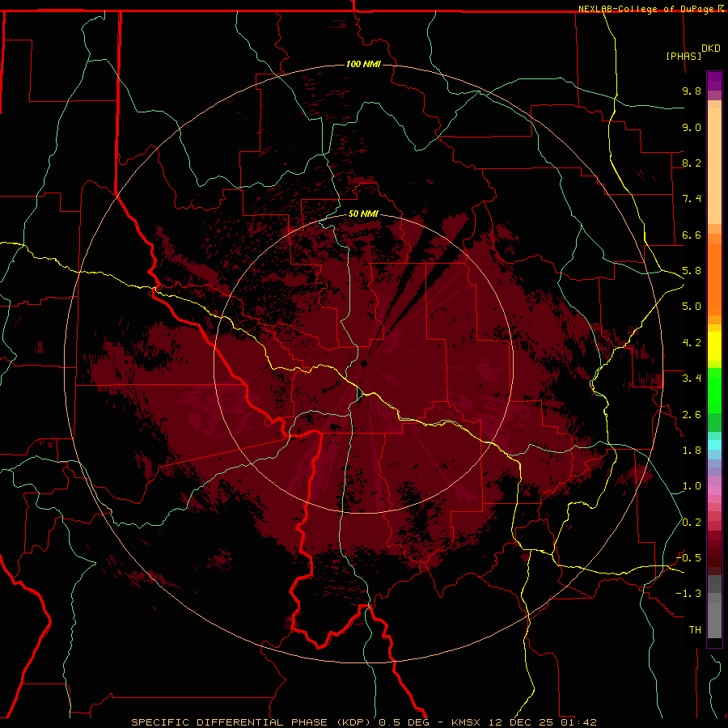The height and width of the screenshot is (728, 728).
Task: Click the 3.4 color scale value
Action: coord(692,379)
